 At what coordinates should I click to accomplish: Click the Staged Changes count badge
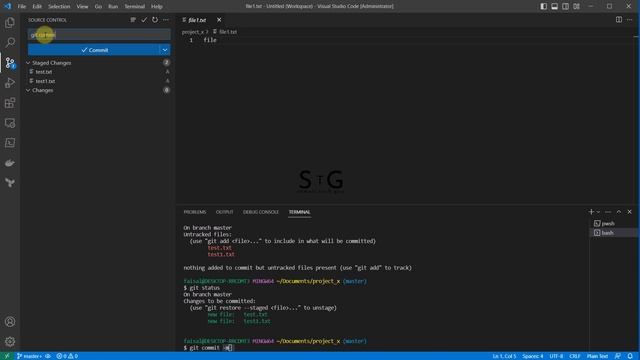167,62
